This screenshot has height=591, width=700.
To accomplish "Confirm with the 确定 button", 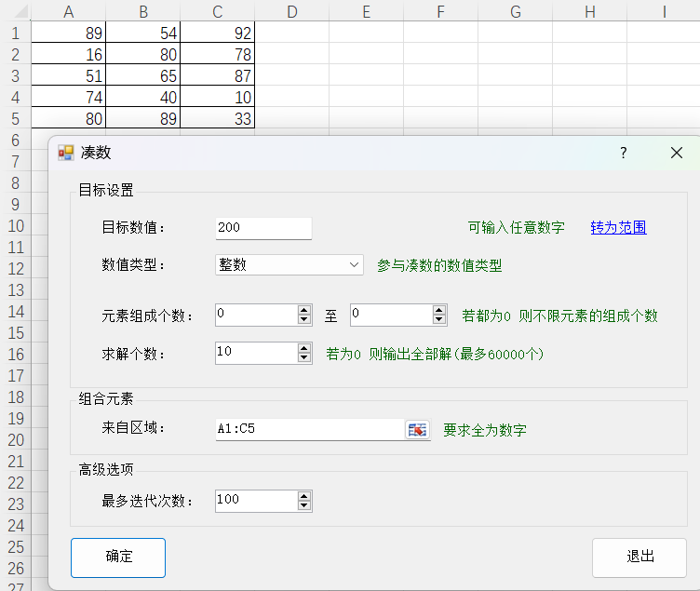I will pos(118,557).
